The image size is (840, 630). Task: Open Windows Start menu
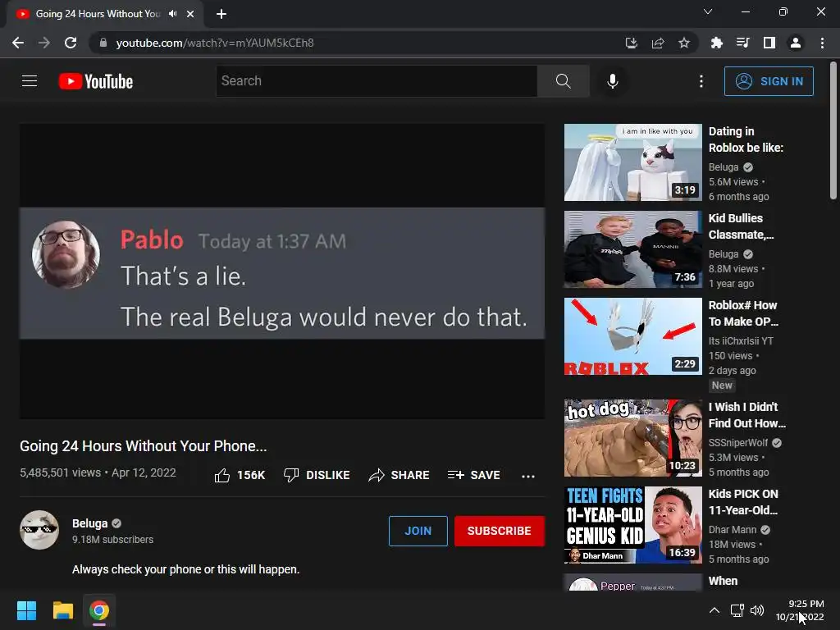coord(26,610)
